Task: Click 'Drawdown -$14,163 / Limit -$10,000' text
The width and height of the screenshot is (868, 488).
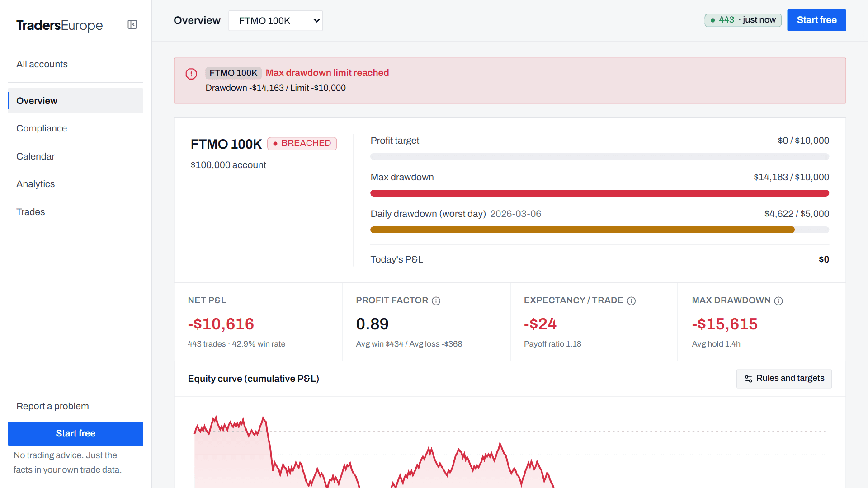Action: tap(275, 88)
